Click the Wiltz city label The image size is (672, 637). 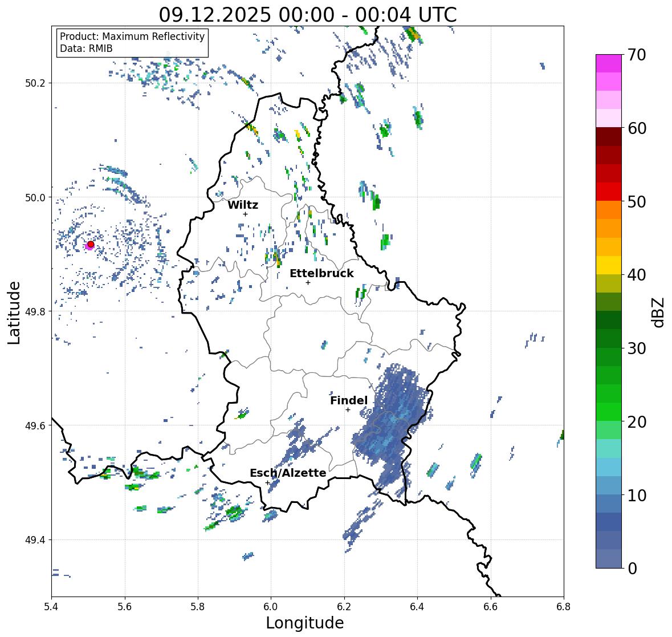tap(243, 205)
